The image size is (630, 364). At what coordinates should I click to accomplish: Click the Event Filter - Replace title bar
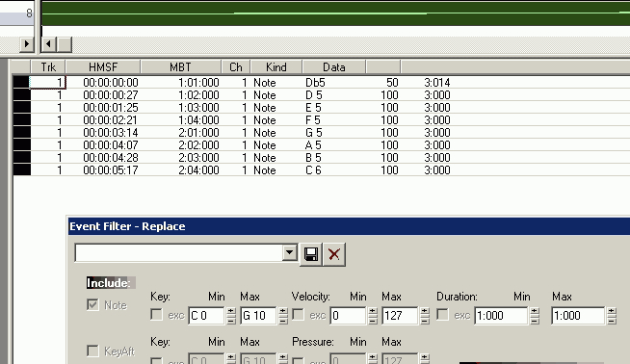click(x=349, y=226)
